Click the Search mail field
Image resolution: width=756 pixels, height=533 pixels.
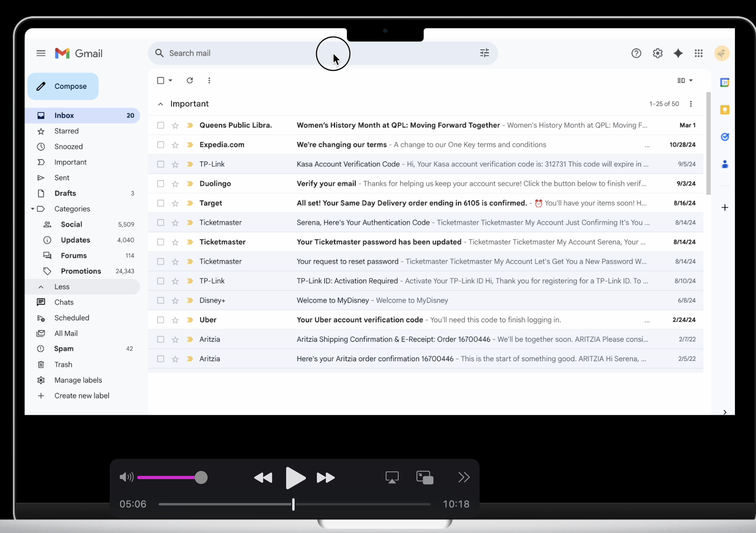(323, 53)
